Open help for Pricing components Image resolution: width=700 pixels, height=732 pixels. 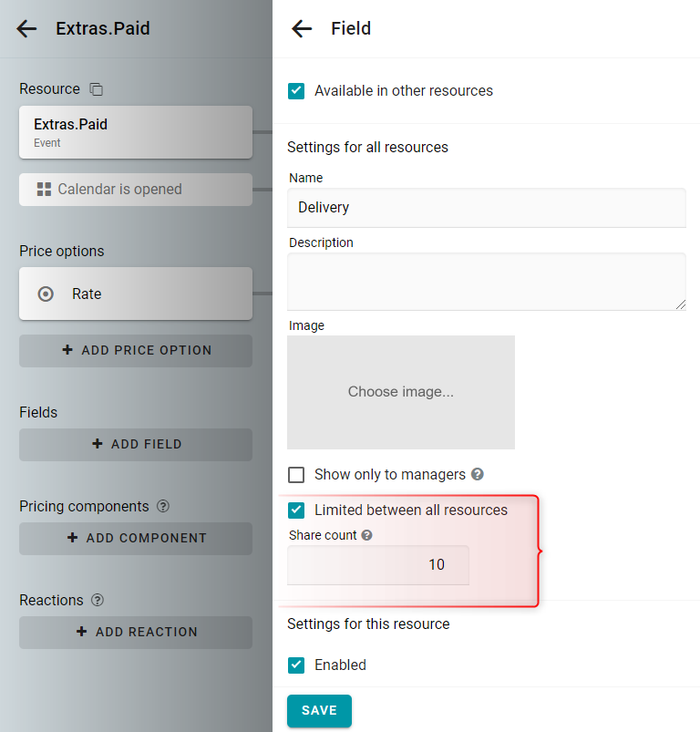click(163, 506)
